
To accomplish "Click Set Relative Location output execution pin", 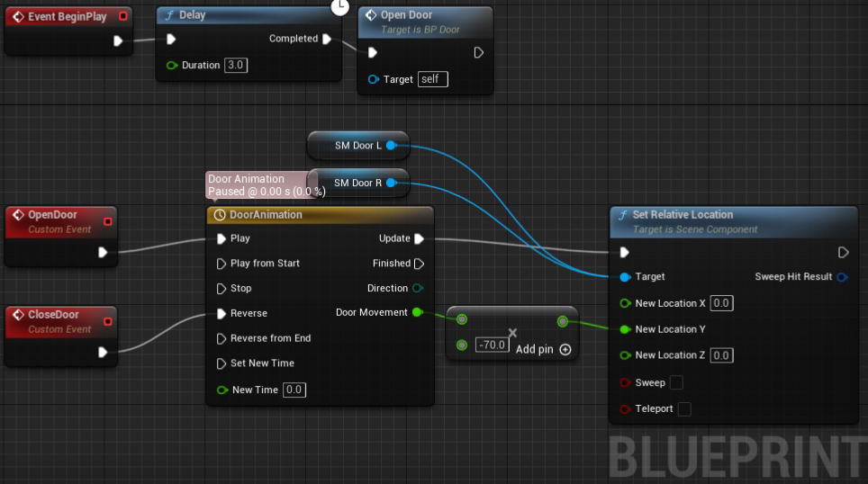I will coord(843,252).
